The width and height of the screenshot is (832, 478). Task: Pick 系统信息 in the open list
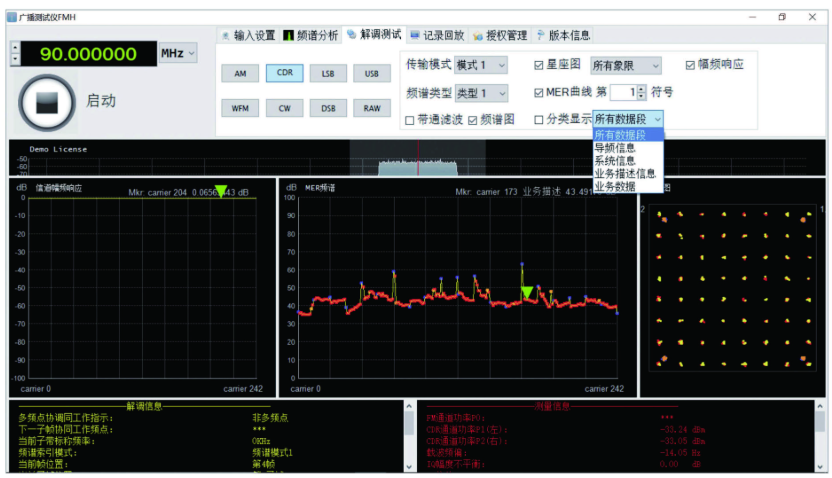click(x=616, y=160)
